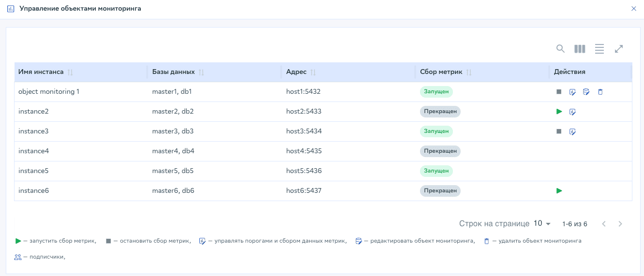Viewport: 644px width, 276px height.
Task: Start metric collection for instance6
Action: click(x=559, y=191)
